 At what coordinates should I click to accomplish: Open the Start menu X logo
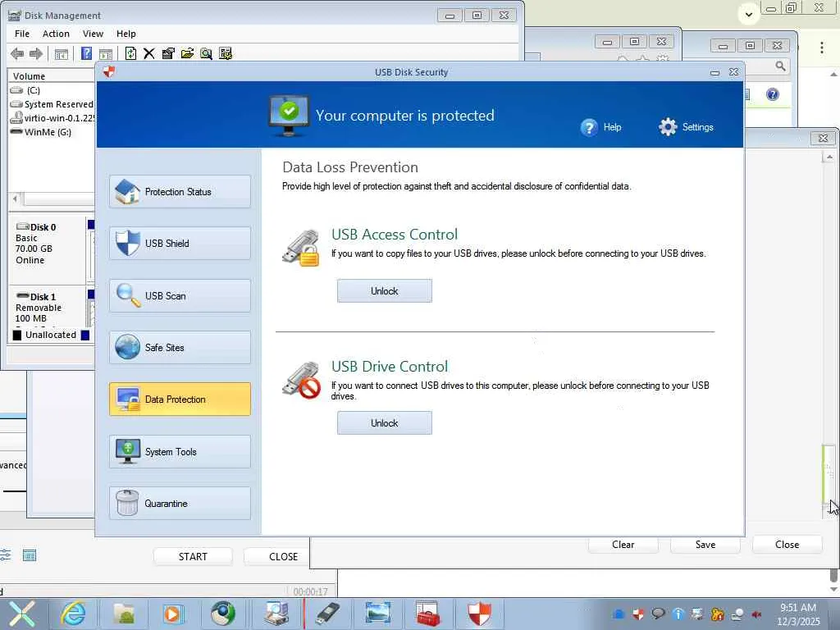pyautogui.click(x=22, y=614)
